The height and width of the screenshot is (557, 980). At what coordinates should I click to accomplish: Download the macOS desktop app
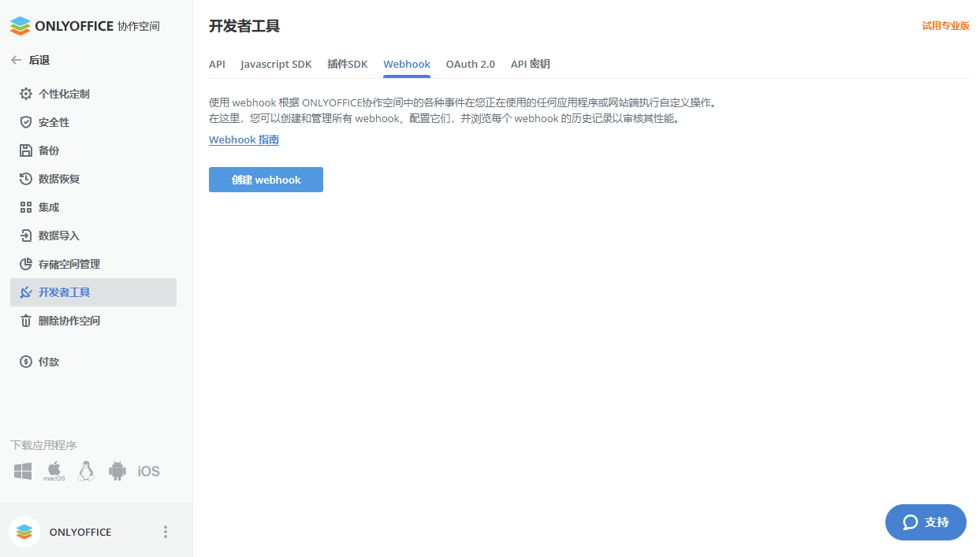[54, 471]
